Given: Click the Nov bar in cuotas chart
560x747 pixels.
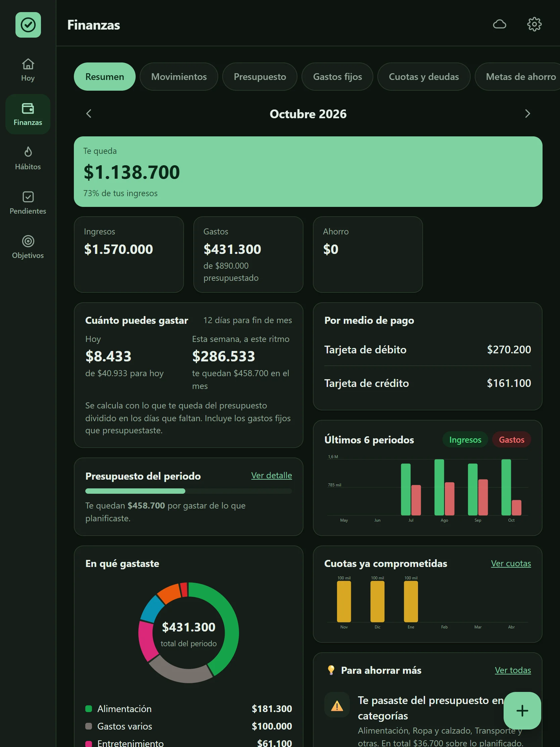Looking at the screenshot, I should tap(344, 602).
